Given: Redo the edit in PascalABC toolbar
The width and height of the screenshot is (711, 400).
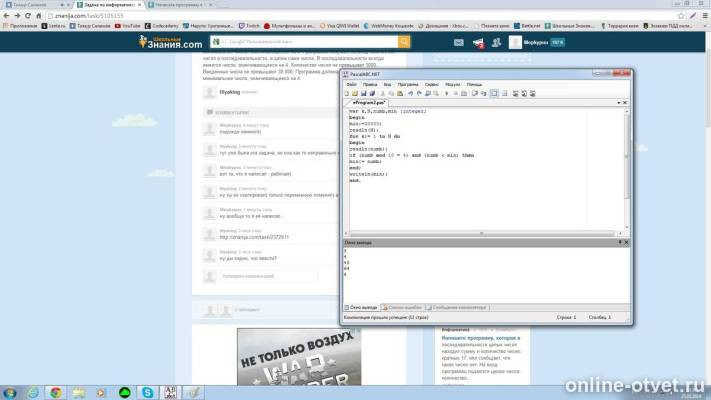Looking at the screenshot, I should [419, 93].
